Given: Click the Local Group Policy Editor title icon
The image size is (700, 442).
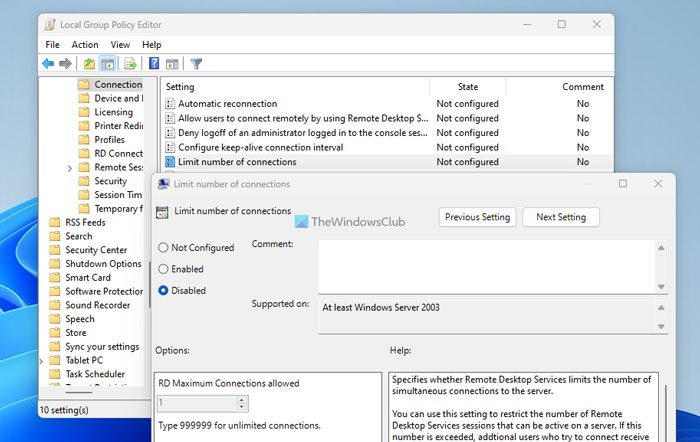Looking at the screenshot, I should 50,25.
